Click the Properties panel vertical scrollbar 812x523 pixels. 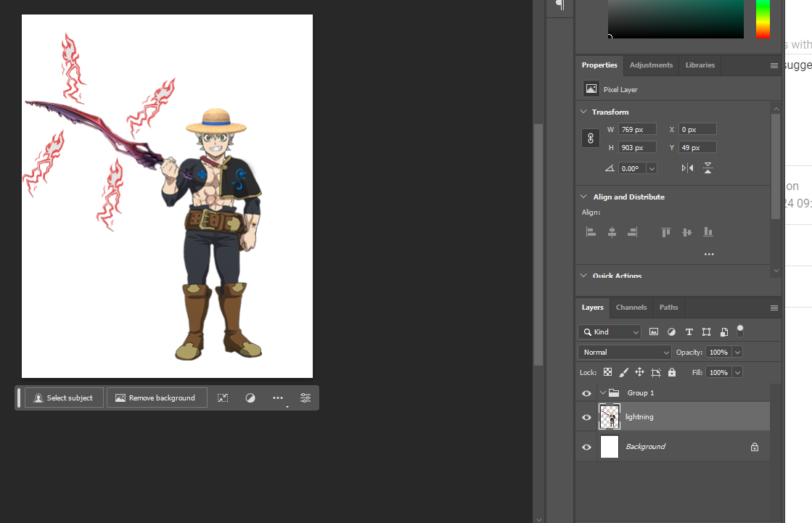[776, 165]
